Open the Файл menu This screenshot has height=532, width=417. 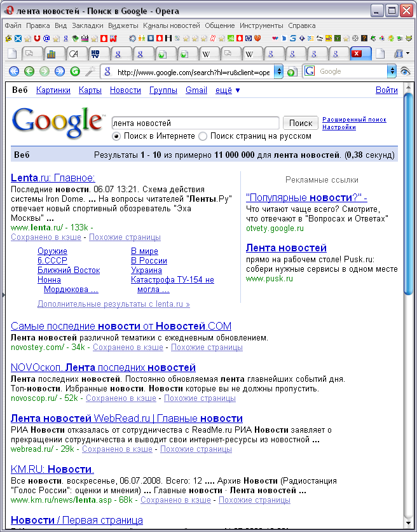pos(13,25)
